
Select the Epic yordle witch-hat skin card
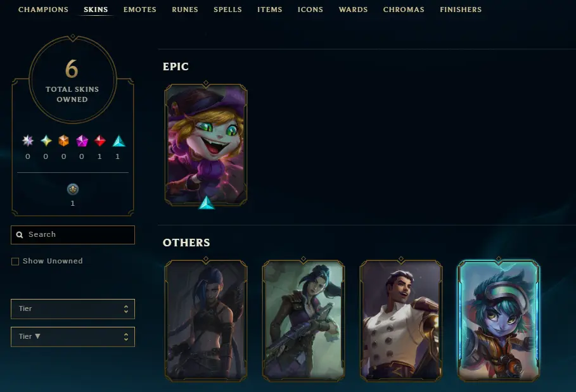point(206,144)
